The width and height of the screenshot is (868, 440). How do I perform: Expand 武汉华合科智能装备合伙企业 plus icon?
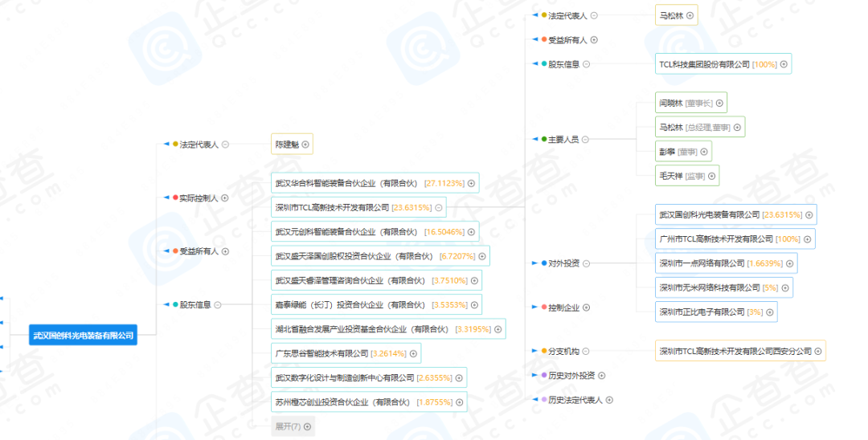click(x=471, y=183)
